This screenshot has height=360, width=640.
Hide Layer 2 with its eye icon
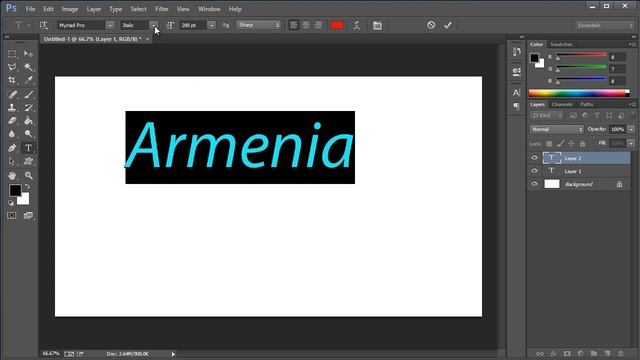534,158
